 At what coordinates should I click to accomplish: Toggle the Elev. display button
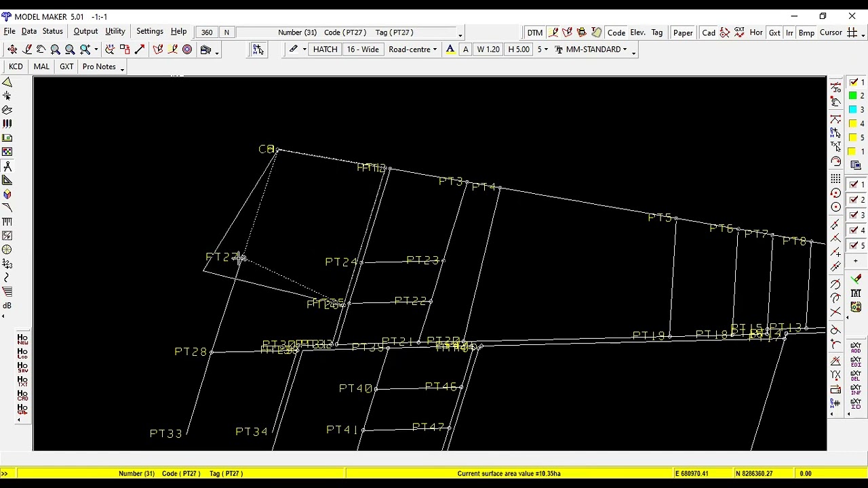pyautogui.click(x=637, y=33)
